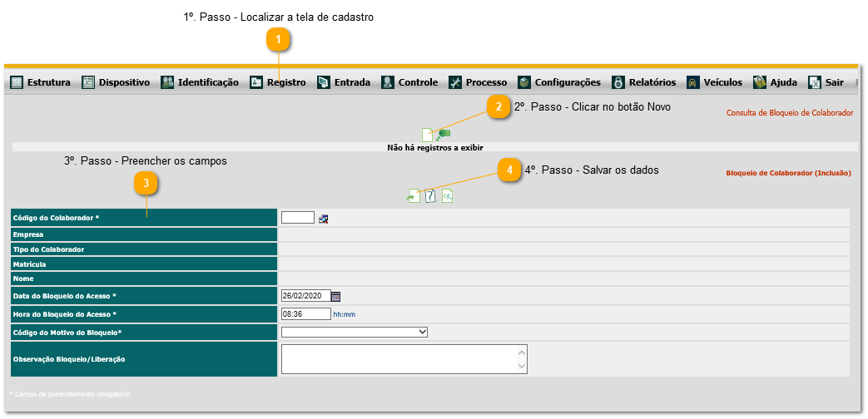The image size is (868, 419).
Task: Click the "Consulta de Bloqueio de Colaborador" title
Action: pos(790,113)
